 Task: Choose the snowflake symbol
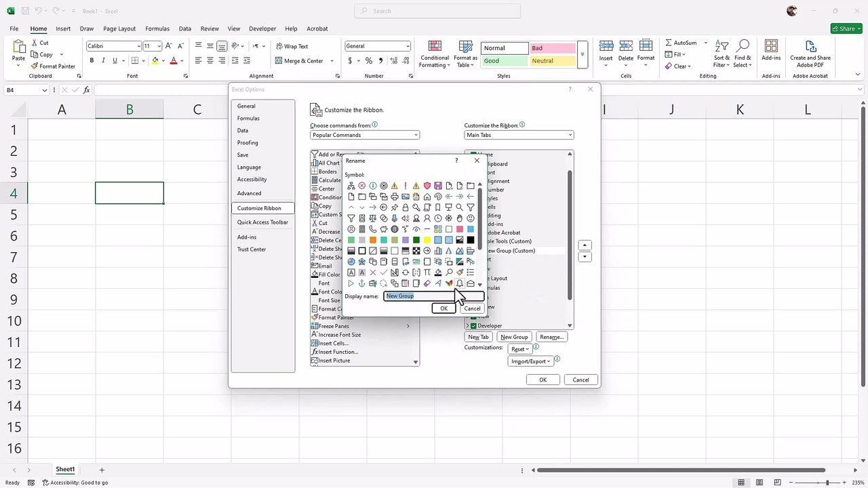449,218
